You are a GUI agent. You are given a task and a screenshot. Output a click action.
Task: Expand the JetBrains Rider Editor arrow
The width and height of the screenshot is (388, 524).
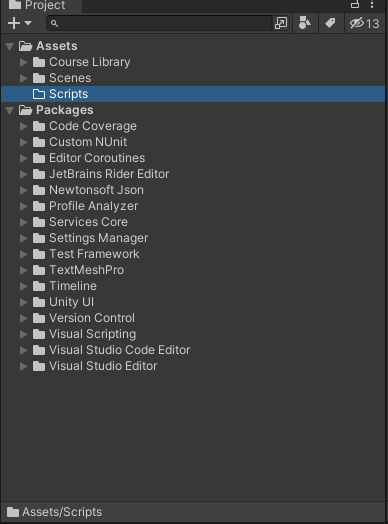pos(23,174)
